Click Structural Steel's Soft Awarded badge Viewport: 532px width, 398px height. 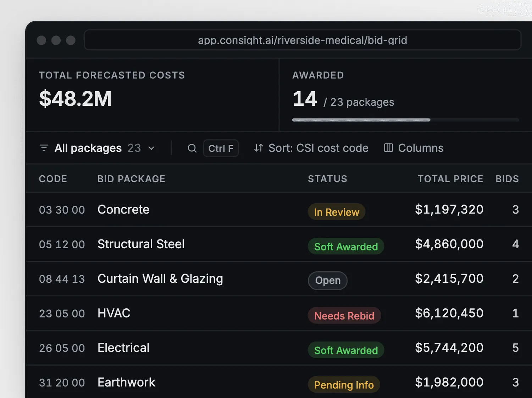coord(346,246)
